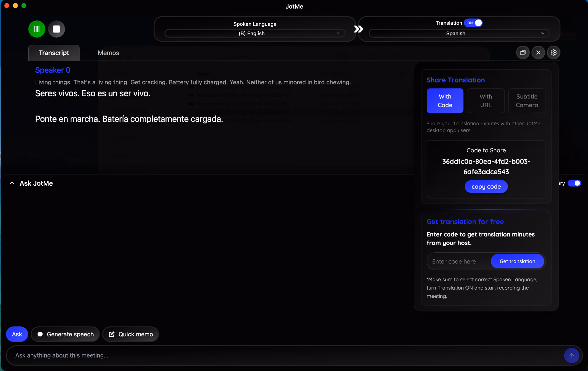The width and height of the screenshot is (588, 371).
Task: Click the line Ponte en marcha. Batería completamente cargada.
Action: [x=129, y=119]
